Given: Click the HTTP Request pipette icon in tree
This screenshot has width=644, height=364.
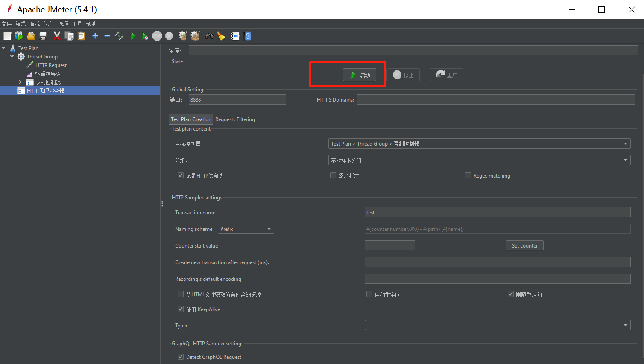Looking at the screenshot, I should point(29,65).
